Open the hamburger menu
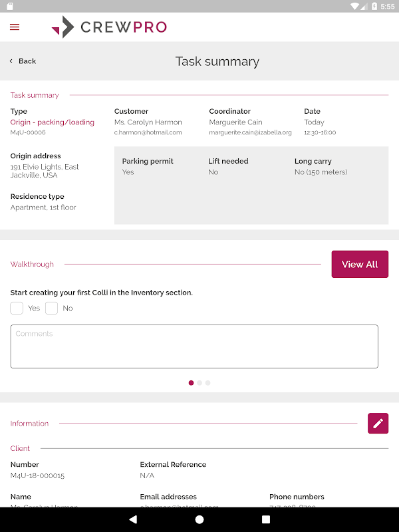Image resolution: width=399 pixels, height=532 pixels. pyautogui.click(x=15, y=27)
